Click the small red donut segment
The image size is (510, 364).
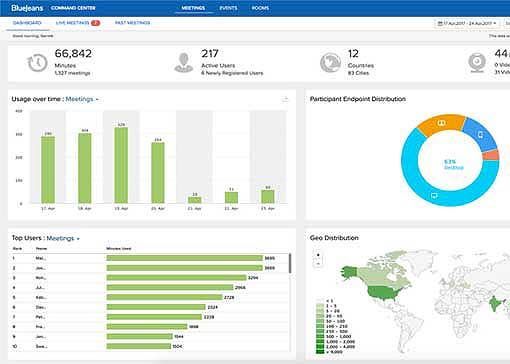point(491,155)
